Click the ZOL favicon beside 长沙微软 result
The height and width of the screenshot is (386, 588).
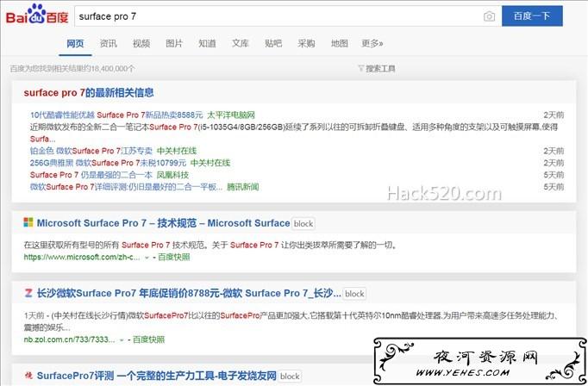coord(28,293)
